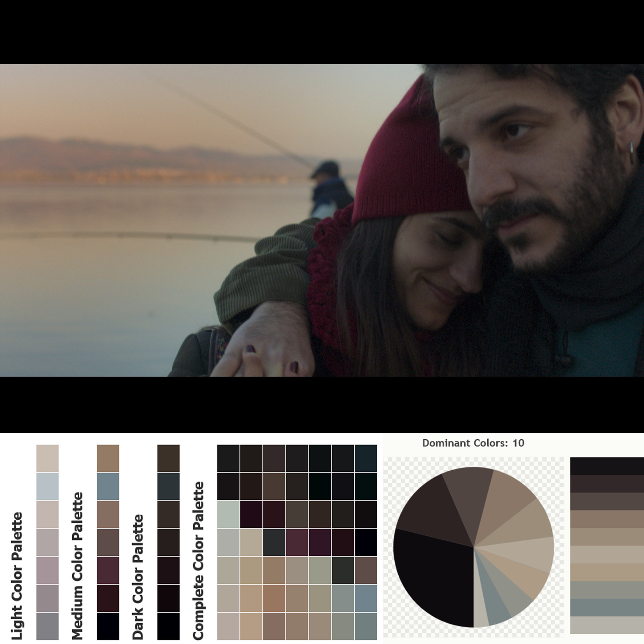Click the "Dominant Colors: 10" heading
The width and height of the screenshot is (644, 644).
[x=473, y=443]
